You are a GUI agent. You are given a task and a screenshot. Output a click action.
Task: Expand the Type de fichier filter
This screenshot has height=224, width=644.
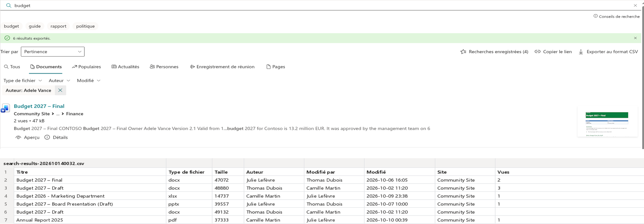pos(23,80)
